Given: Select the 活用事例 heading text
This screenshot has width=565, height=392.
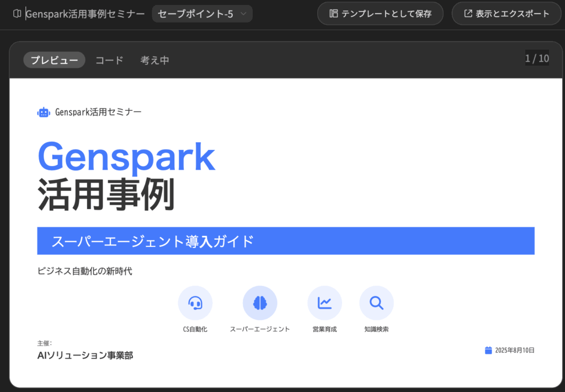Looking at the screenshot, I should pos(106,195).
